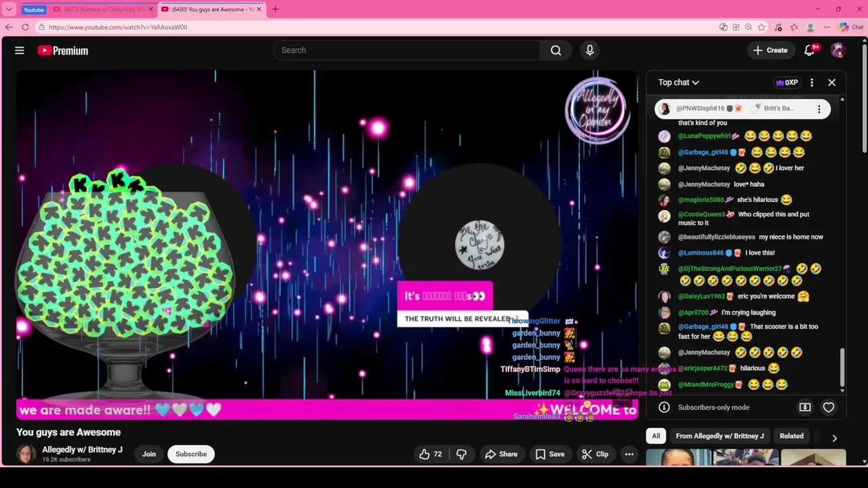Open a new browser tab

275,9
